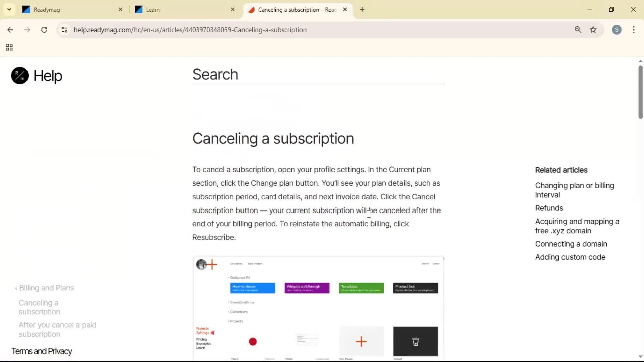The height and width of the screenshot is (362, 644).
Task: Click the forward navigation arrow
Action: coord(27,30)
